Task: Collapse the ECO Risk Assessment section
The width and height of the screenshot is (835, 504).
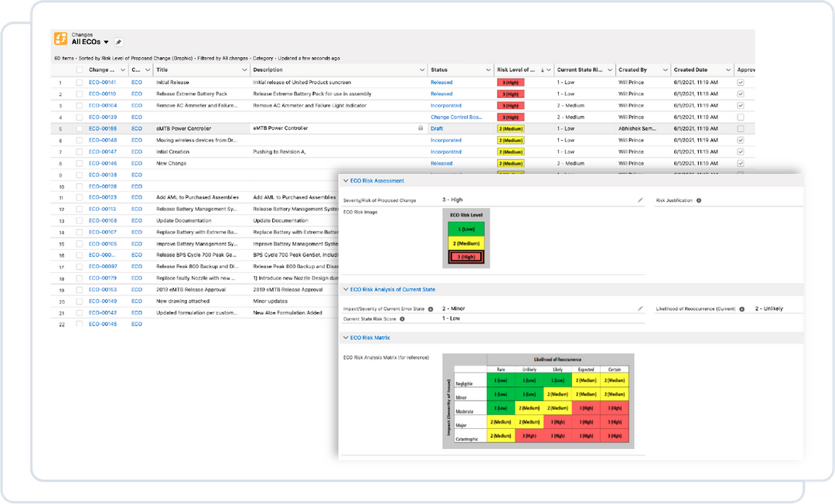Action: (x=345, y=180)
